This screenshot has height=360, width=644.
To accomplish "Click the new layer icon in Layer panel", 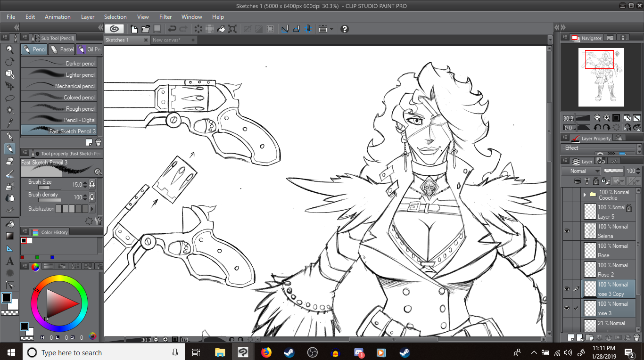I will coord(571,337).
